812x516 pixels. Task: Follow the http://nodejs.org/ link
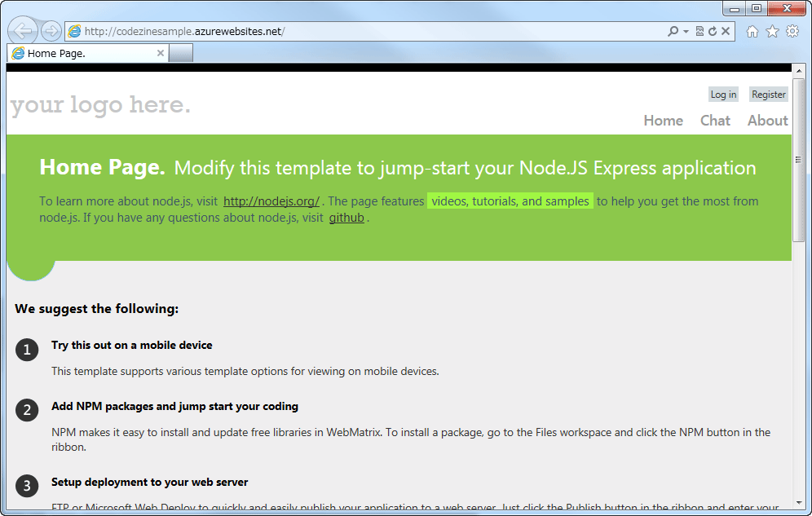point(271,201)
